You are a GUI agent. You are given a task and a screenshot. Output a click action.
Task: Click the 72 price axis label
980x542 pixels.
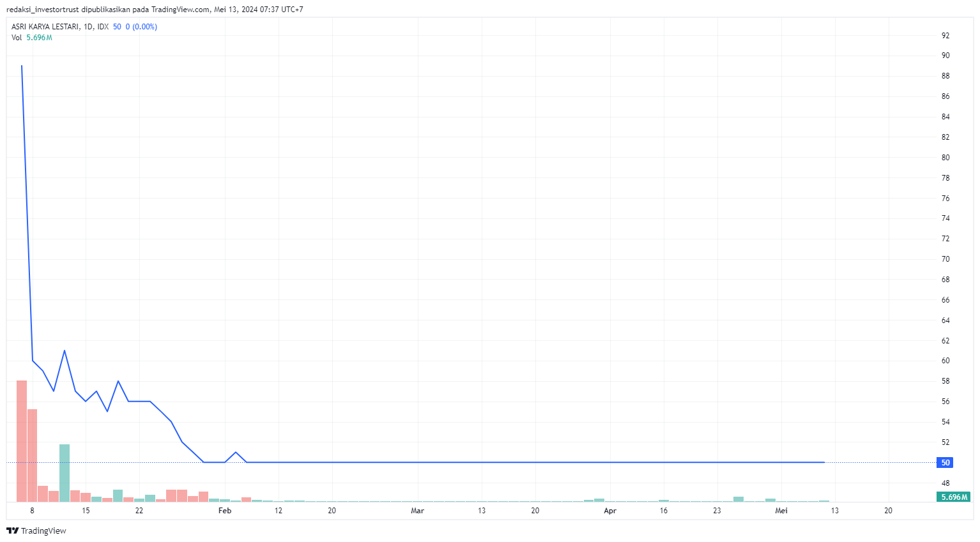946,239
